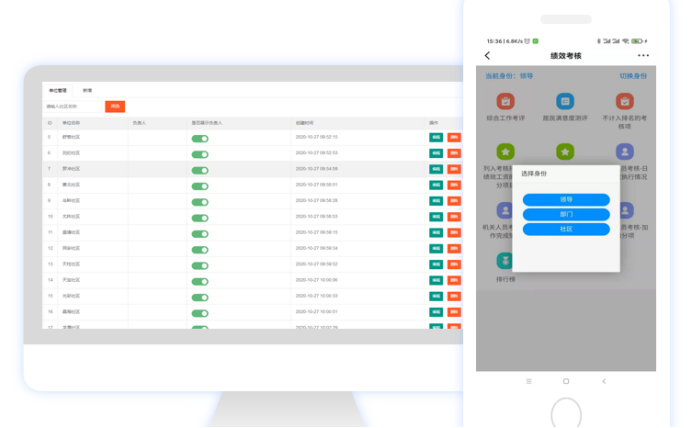Screen dimensions: 692x428
Task: Click the green edit button in row ID 7
Action: [x=436, y=169]
